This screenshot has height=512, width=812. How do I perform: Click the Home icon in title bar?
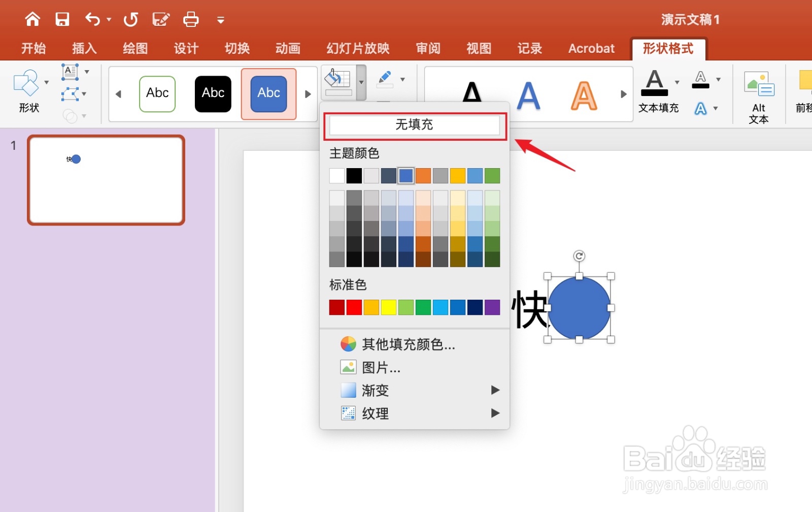32,19
